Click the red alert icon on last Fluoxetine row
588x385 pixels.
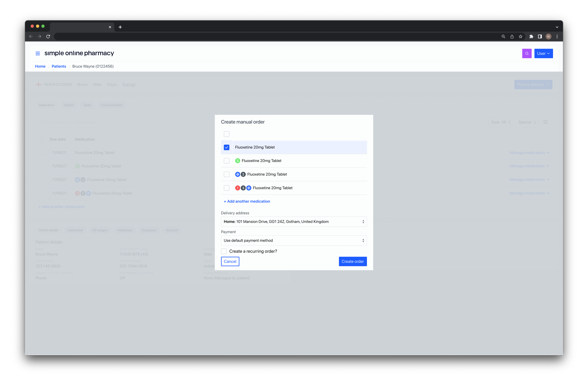coord(237,188)
